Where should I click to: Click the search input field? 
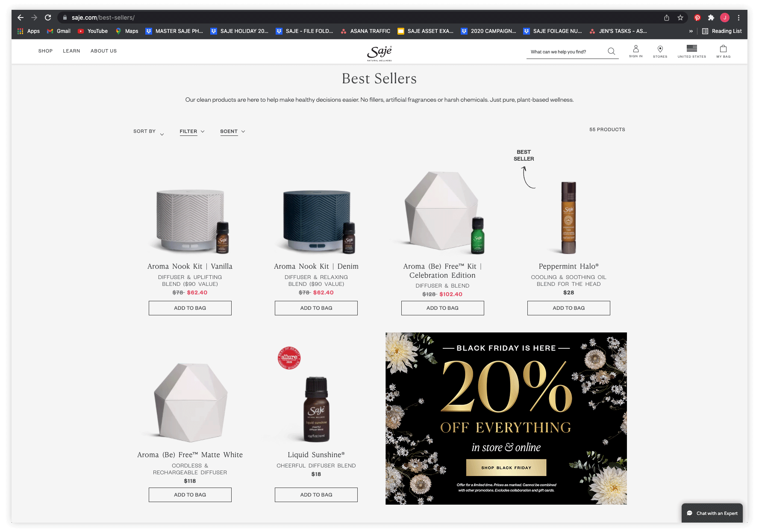click(566, 52)
